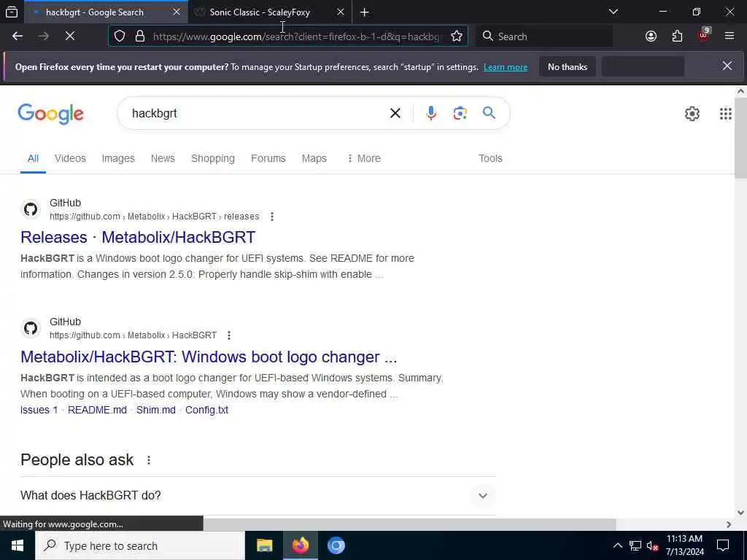Image resolution: width=747 pixels, height=560 pixels.
Task: Close the Sonic Classic tab
Action: [340, 12]
